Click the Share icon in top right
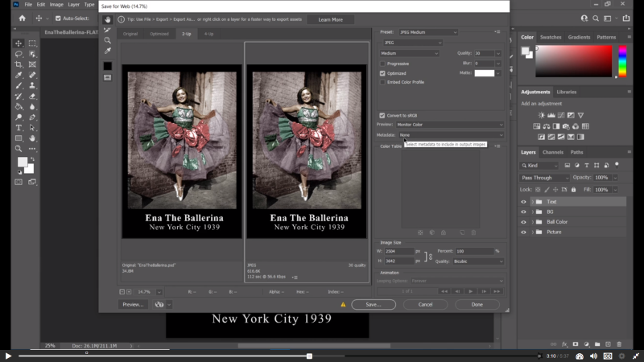The height and width of the screenshot is (362, 644). [x=626, y=18]
